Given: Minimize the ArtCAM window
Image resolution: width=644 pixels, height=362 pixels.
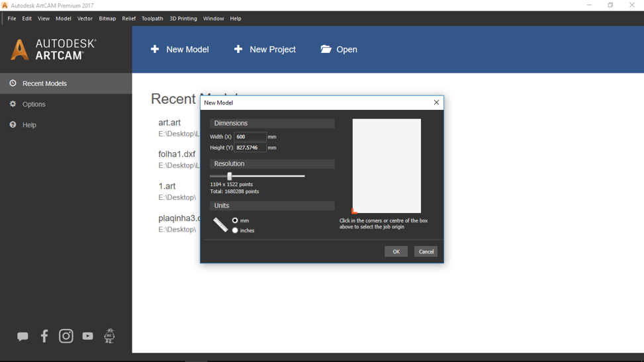Looking at the screenshot, I should coord(589,5).
